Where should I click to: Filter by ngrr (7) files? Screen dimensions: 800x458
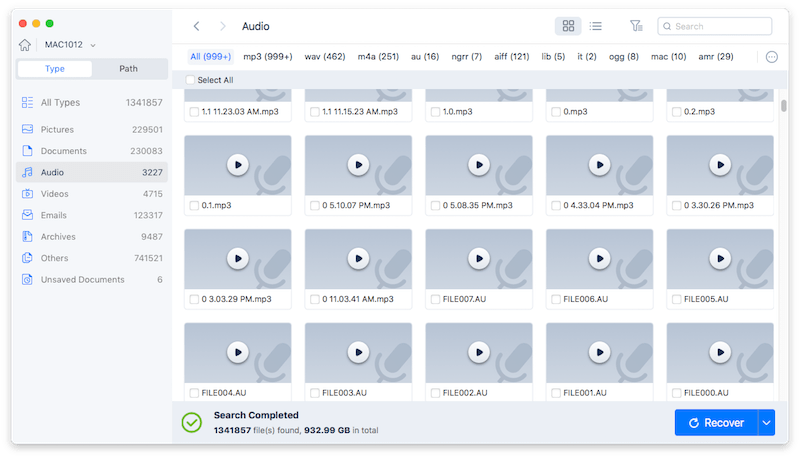[466, 57]
